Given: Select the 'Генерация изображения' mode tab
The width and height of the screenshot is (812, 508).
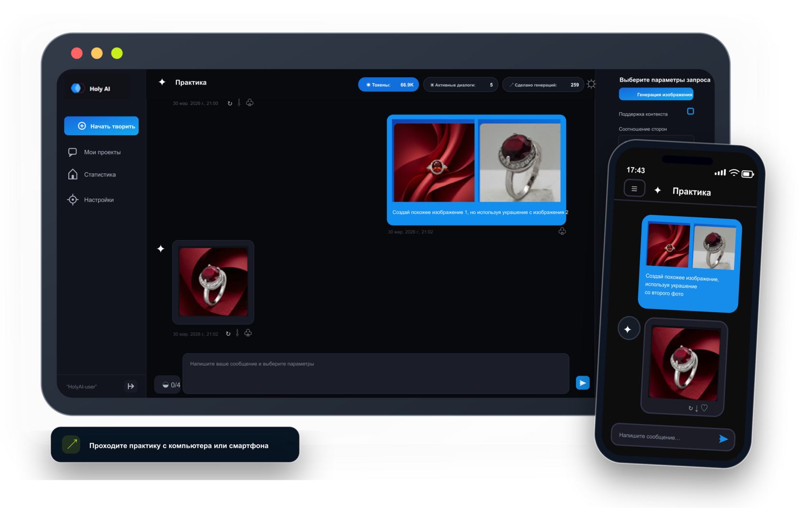Looking at the screenshot, I should (656, 94).
